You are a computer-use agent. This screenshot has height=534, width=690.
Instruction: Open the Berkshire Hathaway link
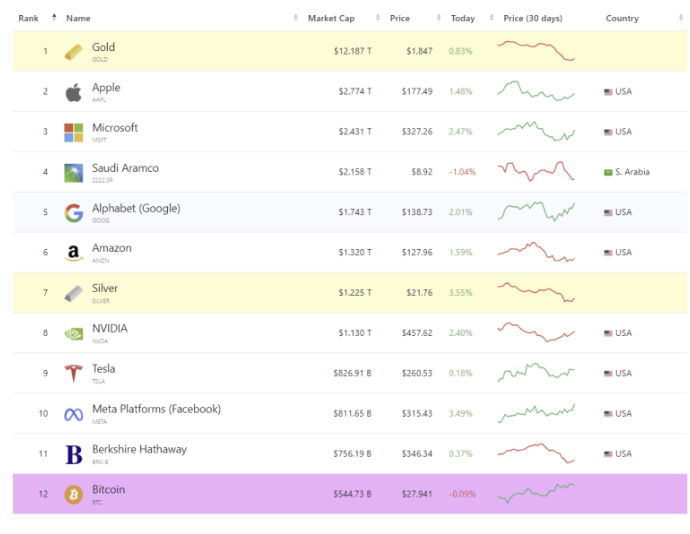coord(139,449)
